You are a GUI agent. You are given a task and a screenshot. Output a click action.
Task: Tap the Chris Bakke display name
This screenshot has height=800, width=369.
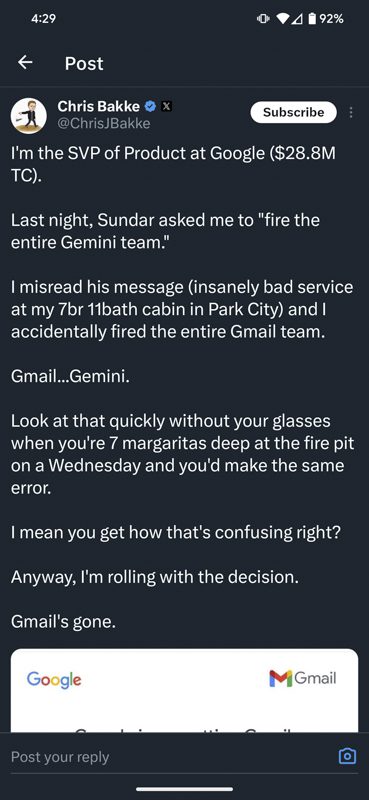[x=99, y=106]
